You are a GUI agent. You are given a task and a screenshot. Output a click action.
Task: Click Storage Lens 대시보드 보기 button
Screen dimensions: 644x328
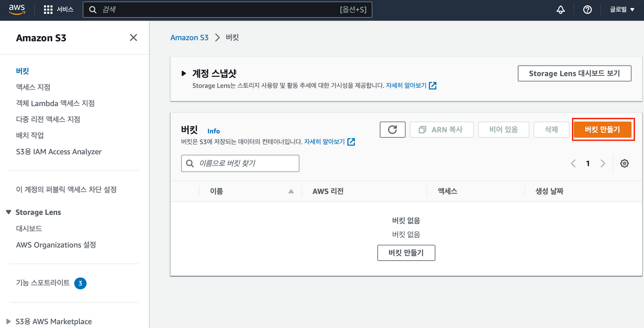tap(575, 74)
